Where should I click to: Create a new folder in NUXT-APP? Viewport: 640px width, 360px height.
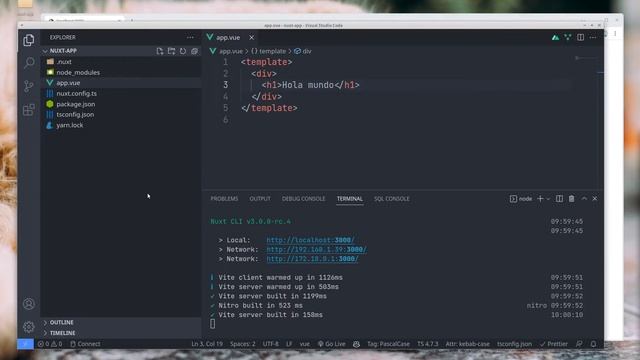[171, 51]
